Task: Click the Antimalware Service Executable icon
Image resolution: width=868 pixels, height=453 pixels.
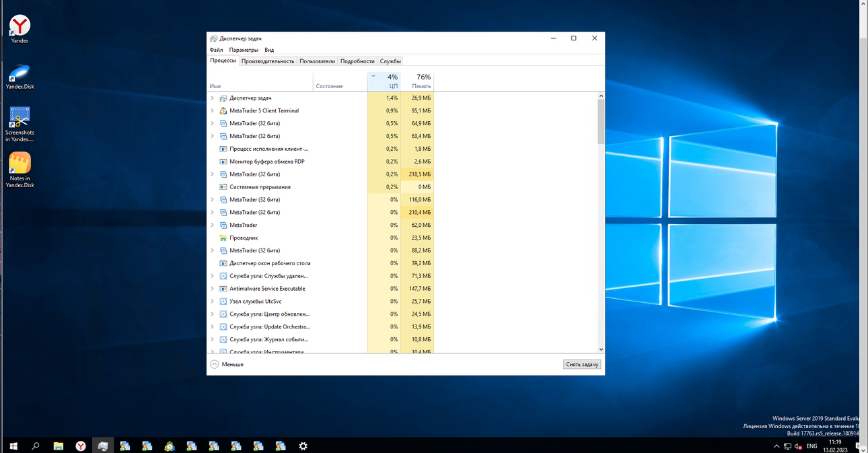Action: pyautogui.click(x=223, y=289)
